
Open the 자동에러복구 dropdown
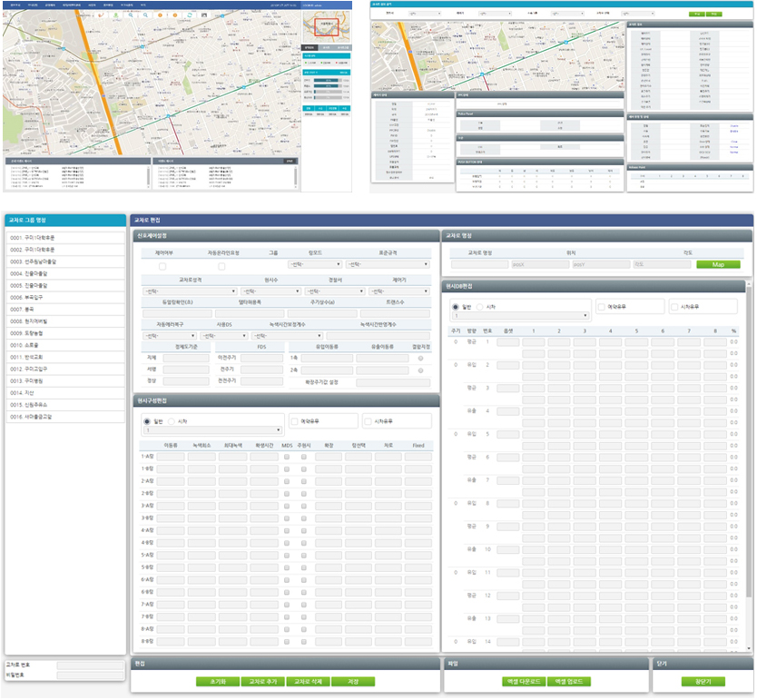click(x=170, y=336)
